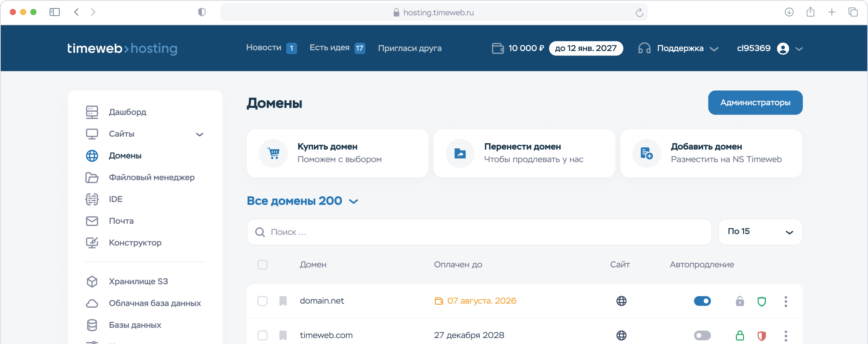
Task: Open the three-dot menu for domain.net
Action: tap(786, 301)
